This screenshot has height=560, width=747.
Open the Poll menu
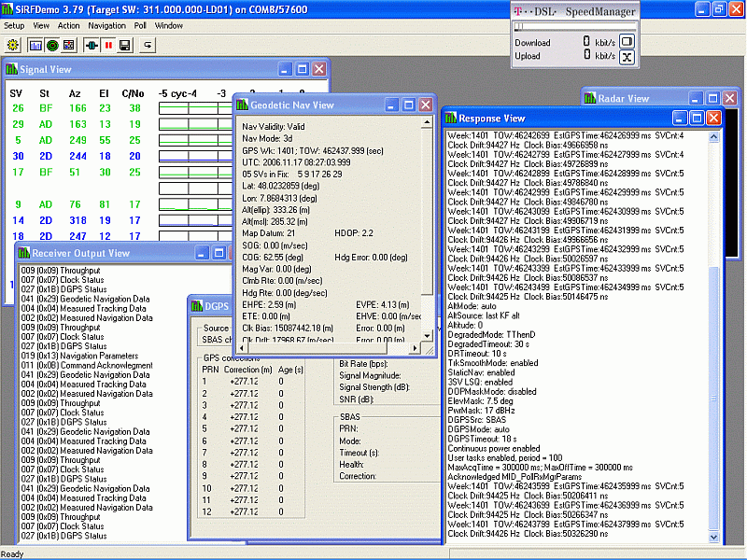[140, 26]
